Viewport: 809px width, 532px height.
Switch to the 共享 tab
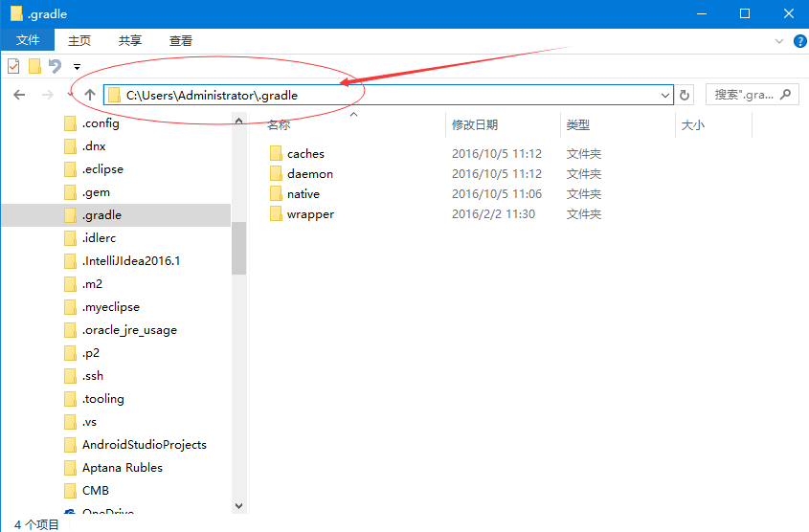point(129,41)
